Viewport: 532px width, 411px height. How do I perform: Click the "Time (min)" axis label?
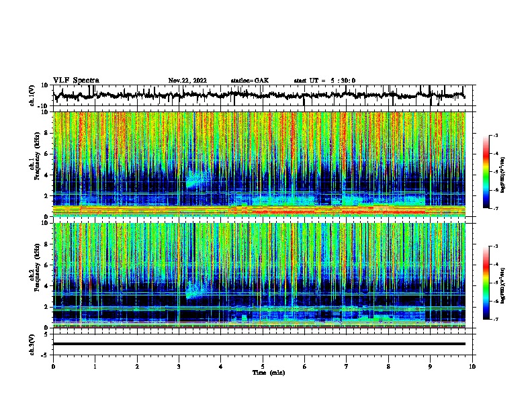click(x=269, y=373)
